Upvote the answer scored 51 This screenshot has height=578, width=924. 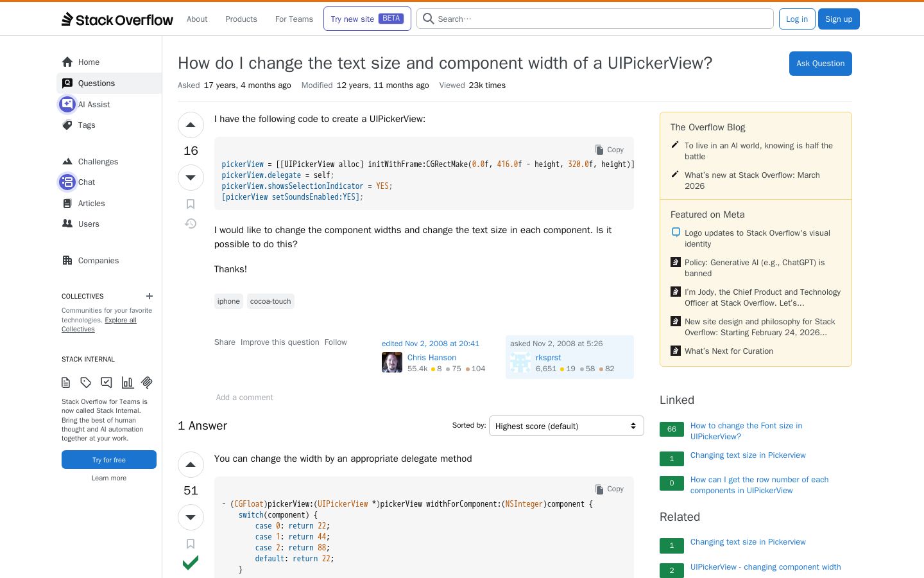191,465
